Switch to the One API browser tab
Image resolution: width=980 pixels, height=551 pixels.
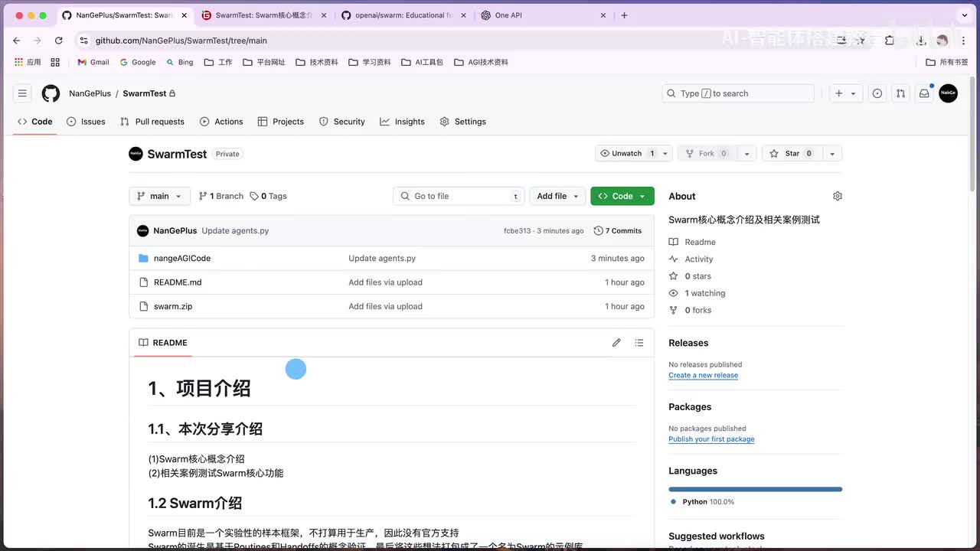pos(542,15)
